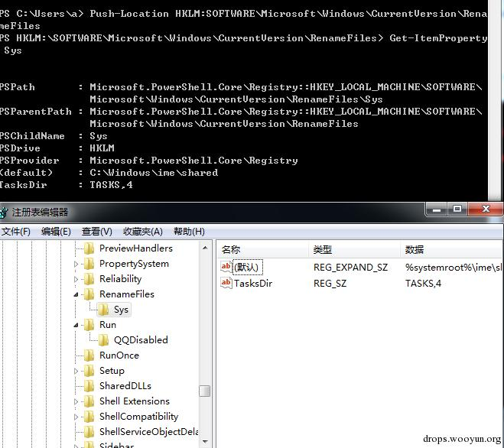Select the RenameFiles key label
Screen dimensions: 504x448
[127, 294]
